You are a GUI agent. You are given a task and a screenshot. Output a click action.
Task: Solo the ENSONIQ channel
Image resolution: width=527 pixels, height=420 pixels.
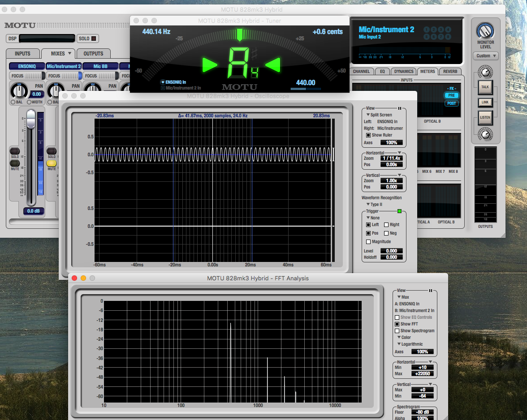pos(15,151)
